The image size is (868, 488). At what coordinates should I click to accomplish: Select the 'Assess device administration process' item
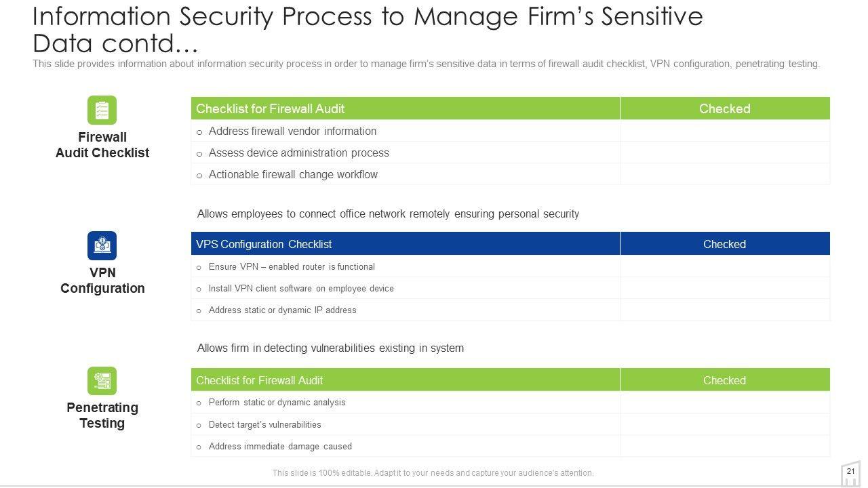tap(298, 152)
